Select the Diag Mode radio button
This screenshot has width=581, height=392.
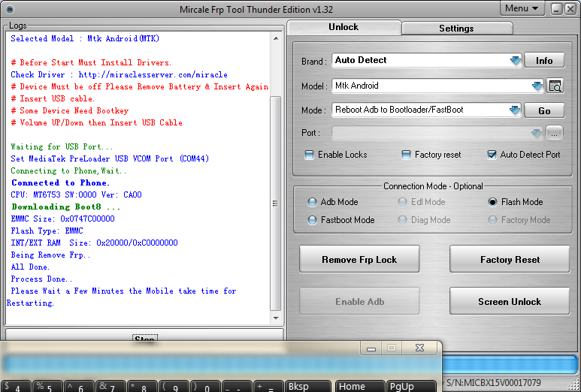point(402,220)
